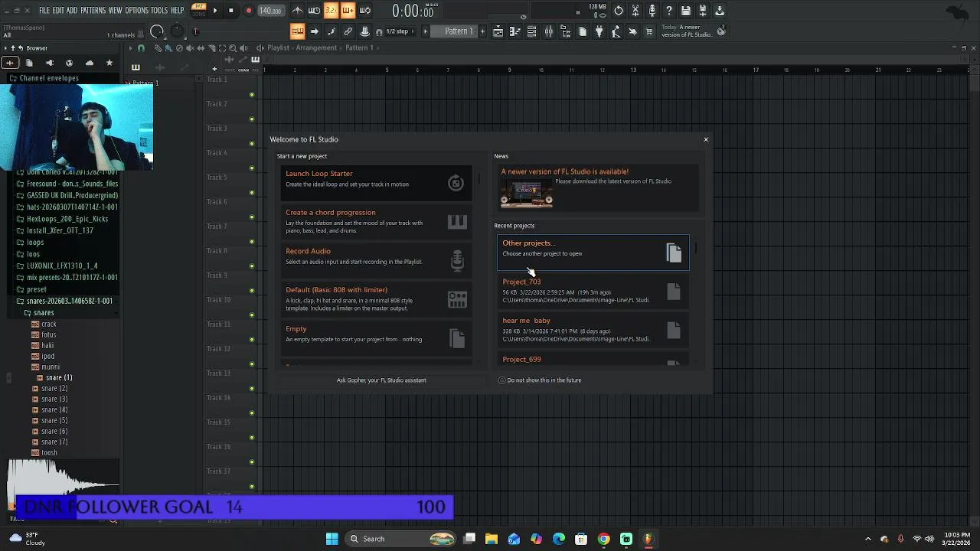Check Do not show this in the future
Screen dimensions: 980x551
pos(502,380)
